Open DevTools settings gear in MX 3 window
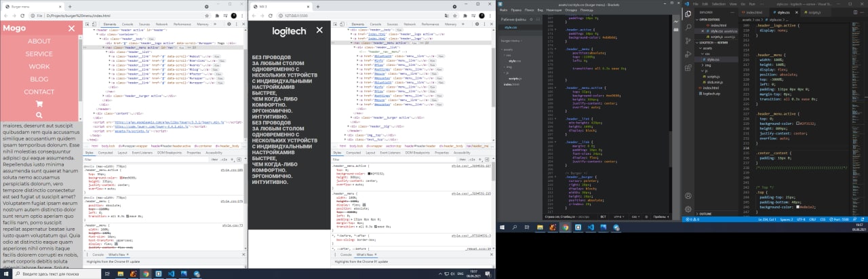The height and width of the screenshot is (279, 868). pos(478,24)
